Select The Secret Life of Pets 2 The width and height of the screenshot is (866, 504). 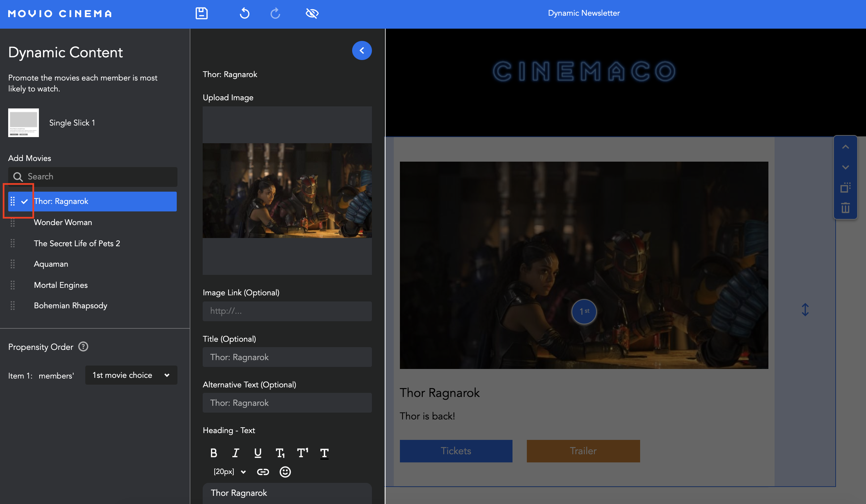coord(77,243)
